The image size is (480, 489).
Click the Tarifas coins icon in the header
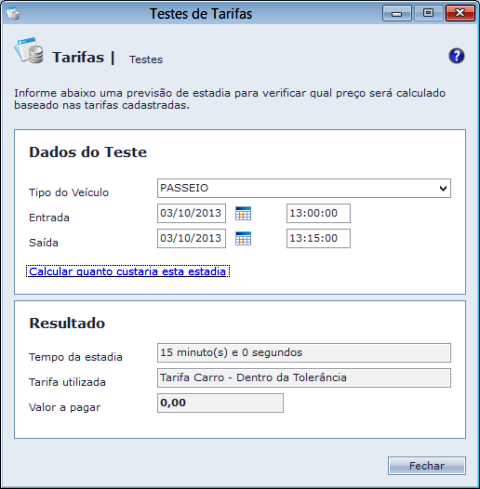(x=29, y=50)
